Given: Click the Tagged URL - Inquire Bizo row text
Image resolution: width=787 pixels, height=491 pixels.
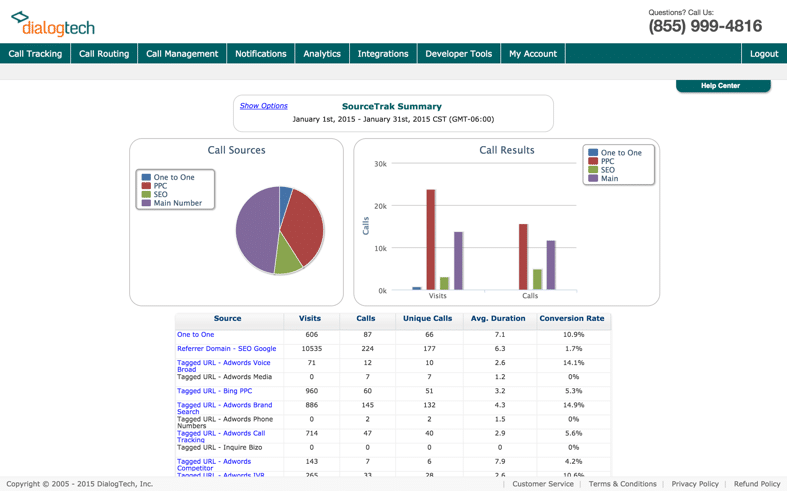Looking at the screenshot, I should click(219, 447).
